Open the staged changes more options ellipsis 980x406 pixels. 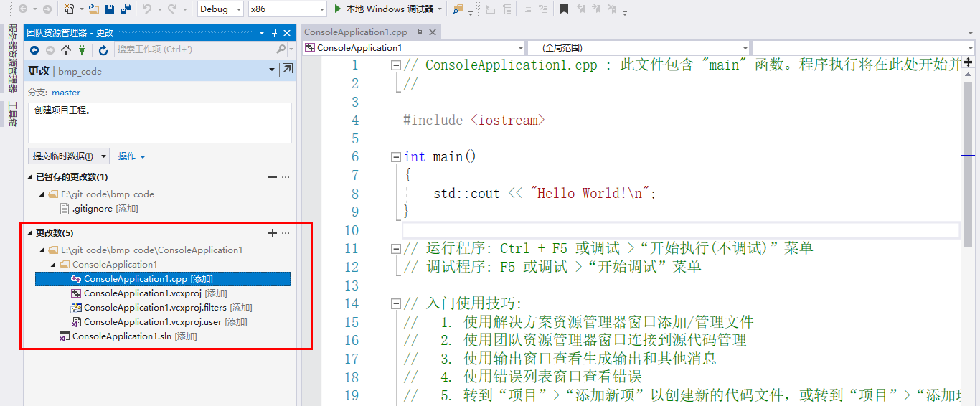point(286,177)
